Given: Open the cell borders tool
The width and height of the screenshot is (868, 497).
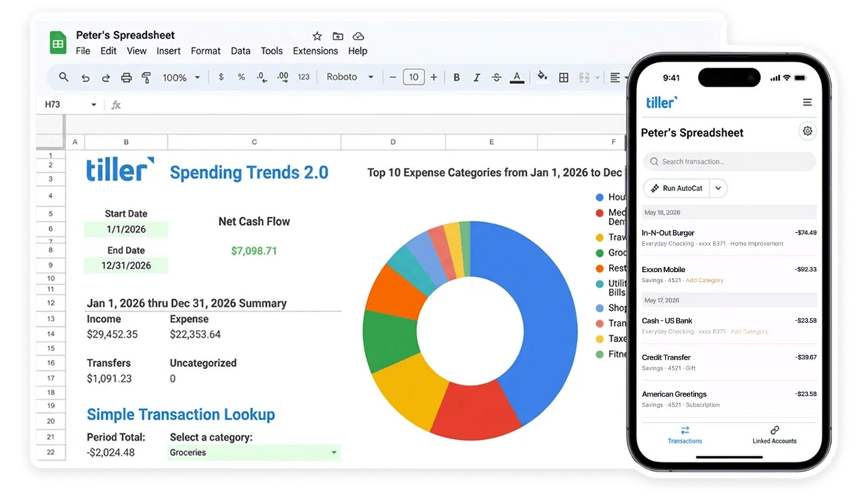Looking at the screenshot, I should (x=563, y=77).
